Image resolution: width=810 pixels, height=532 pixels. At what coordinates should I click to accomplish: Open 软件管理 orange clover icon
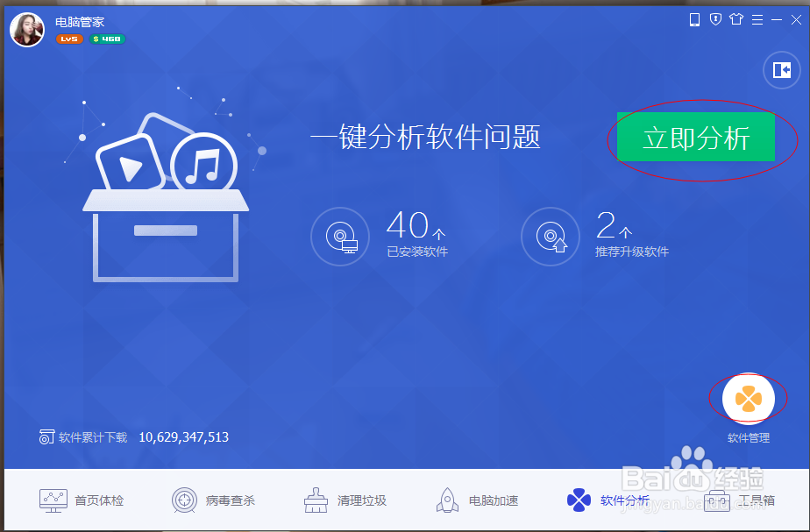748,399
